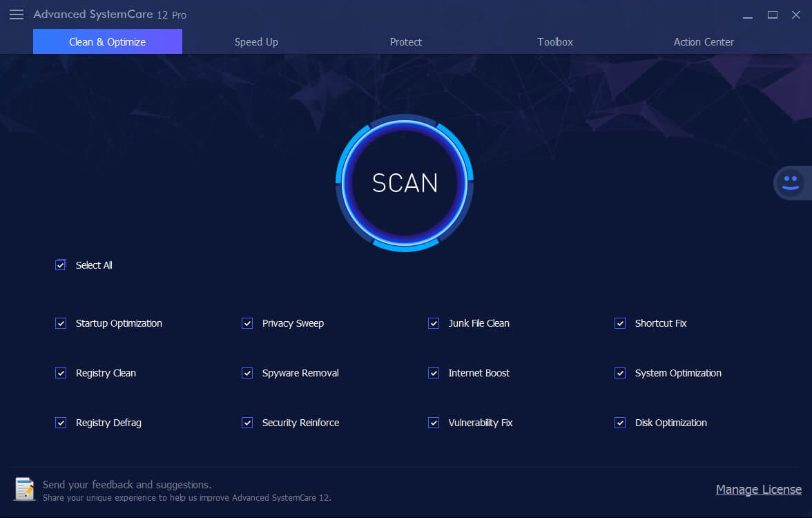The width and height of the screenshot is (812, 518).
Task: Start the big SCAN button
Action: 405,183
